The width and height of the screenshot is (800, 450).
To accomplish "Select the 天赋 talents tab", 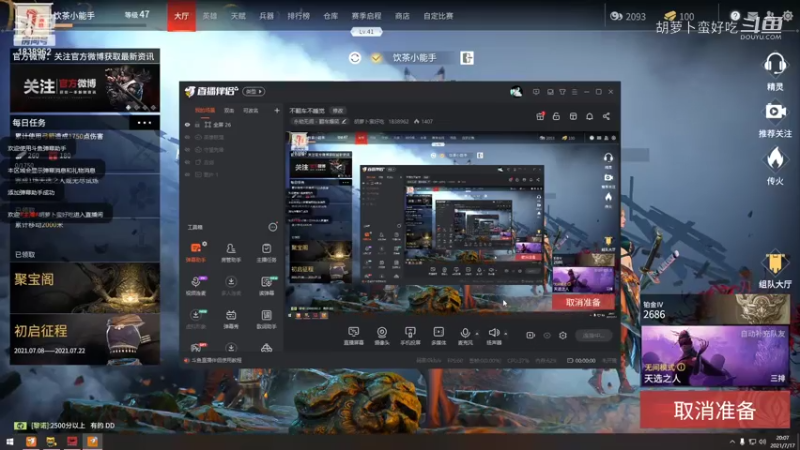I will [x=238, y=16].
